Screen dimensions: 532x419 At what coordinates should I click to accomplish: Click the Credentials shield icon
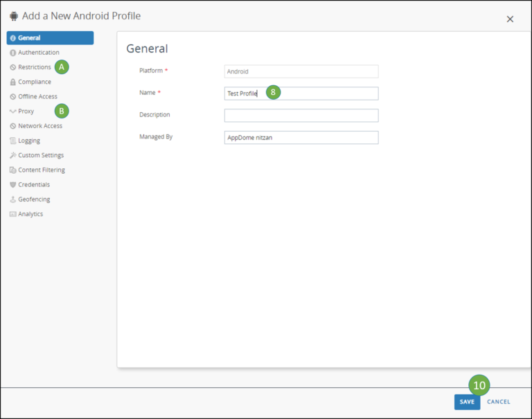click(12, 185)
